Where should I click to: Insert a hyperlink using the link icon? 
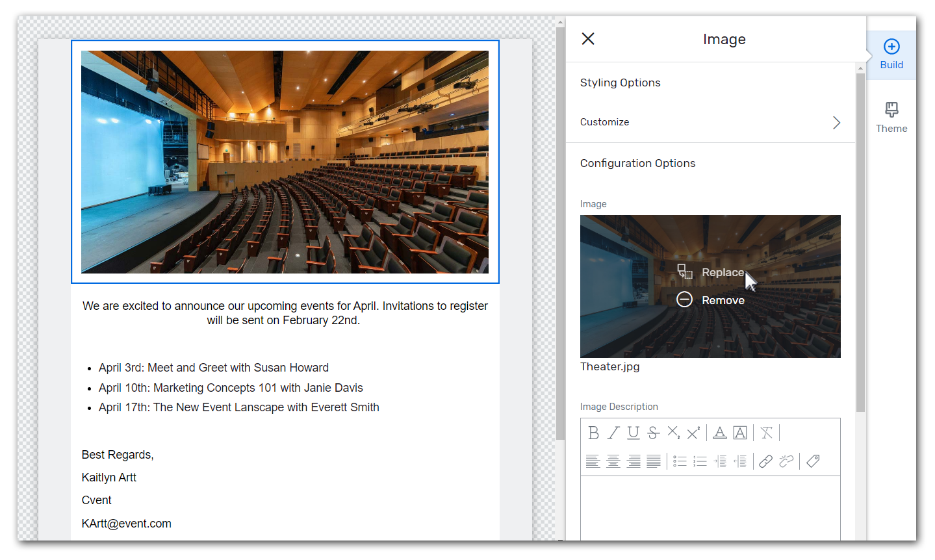(765, 461)
